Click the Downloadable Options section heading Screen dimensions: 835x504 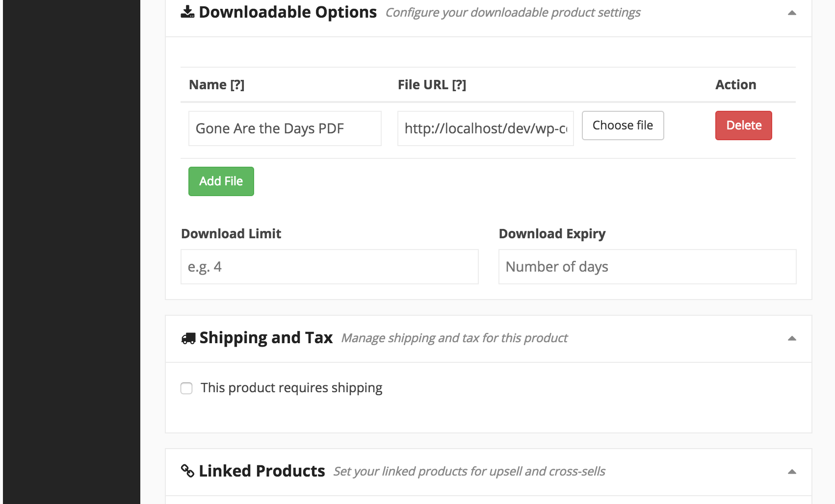(288, 12)
